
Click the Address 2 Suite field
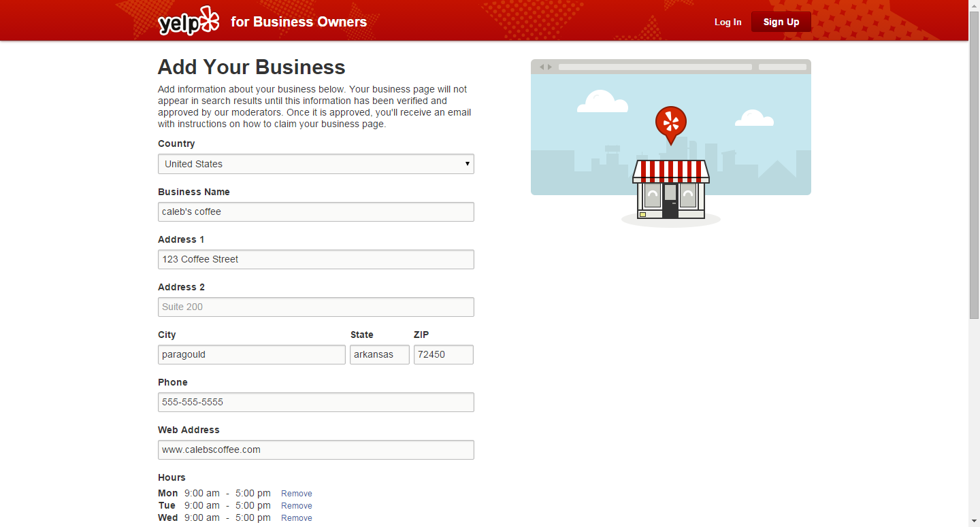[x=316, y=307]
